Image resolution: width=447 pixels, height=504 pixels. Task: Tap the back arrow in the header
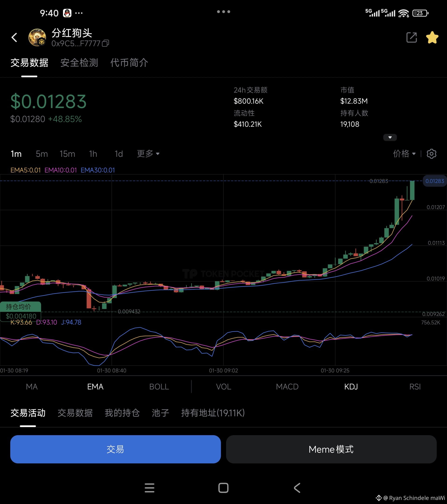tap(14, 38)
